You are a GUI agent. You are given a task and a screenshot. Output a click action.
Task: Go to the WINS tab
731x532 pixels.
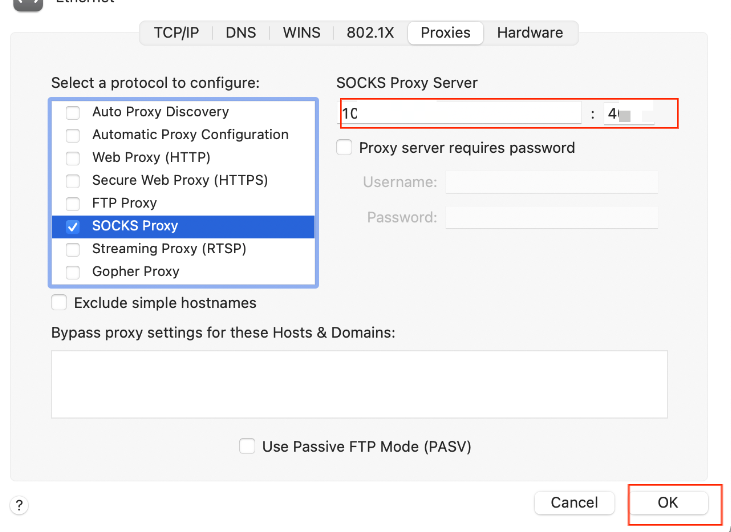(301, 33)
